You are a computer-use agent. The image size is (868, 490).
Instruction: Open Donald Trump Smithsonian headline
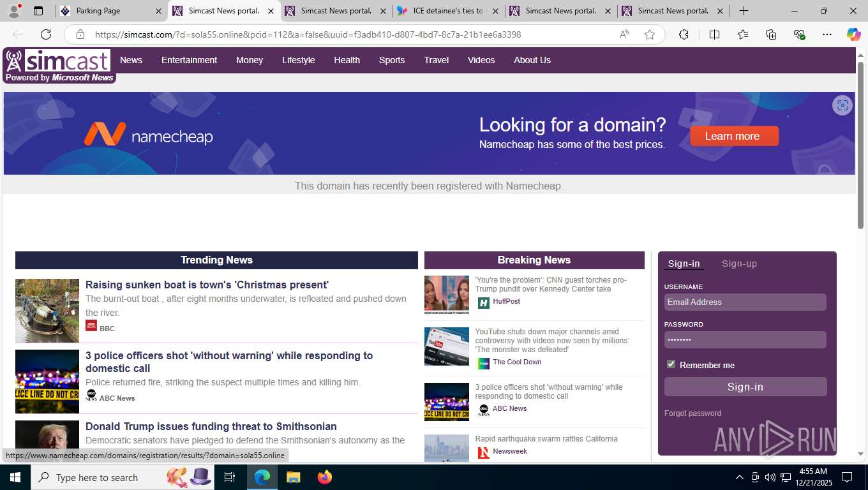pyautogui.click(x=211, y=426)
